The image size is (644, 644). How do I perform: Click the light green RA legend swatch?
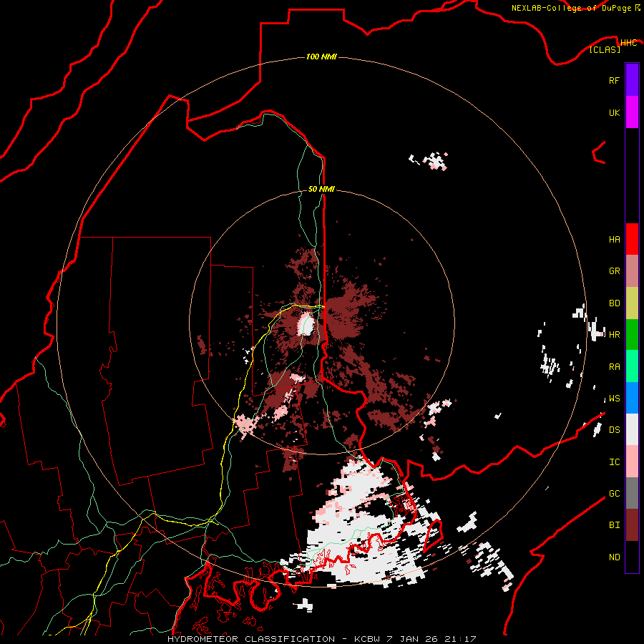pyautogui.click(x=632, y=366)
